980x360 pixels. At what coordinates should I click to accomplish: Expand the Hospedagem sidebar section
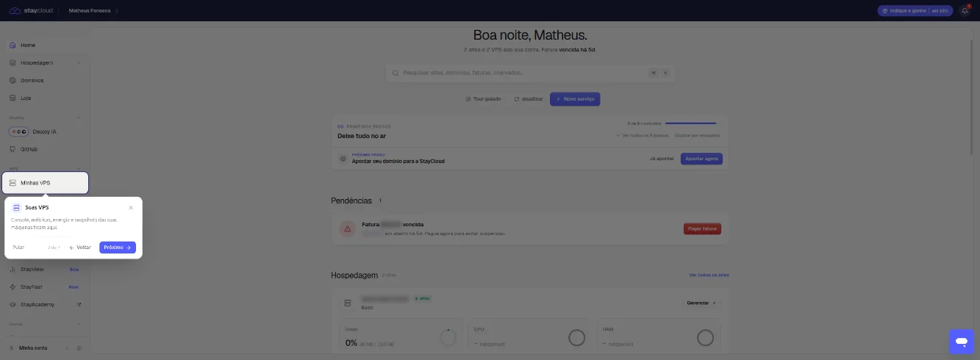79,62
